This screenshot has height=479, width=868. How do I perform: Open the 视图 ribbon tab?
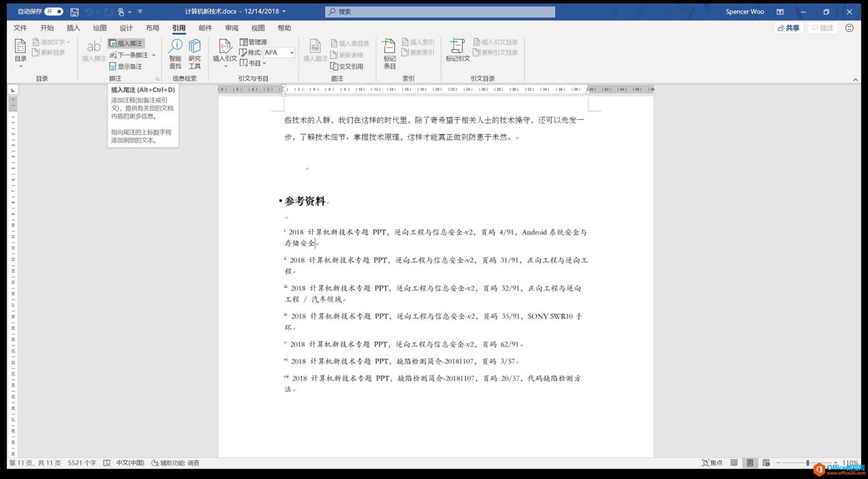click(258, 27)
